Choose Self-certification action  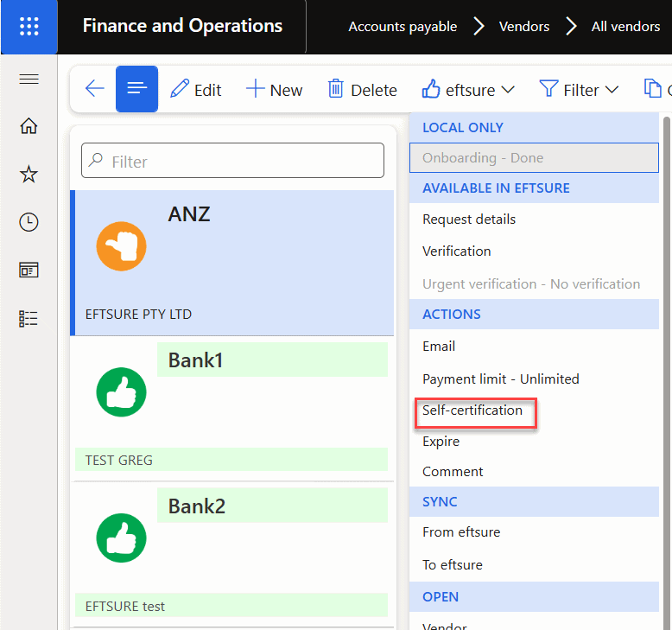pos(534,410)
